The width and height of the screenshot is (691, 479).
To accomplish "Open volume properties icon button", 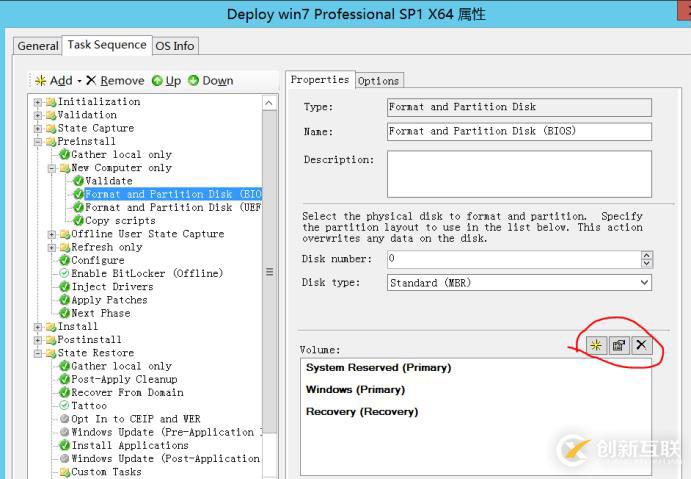I will pos(619,345).
